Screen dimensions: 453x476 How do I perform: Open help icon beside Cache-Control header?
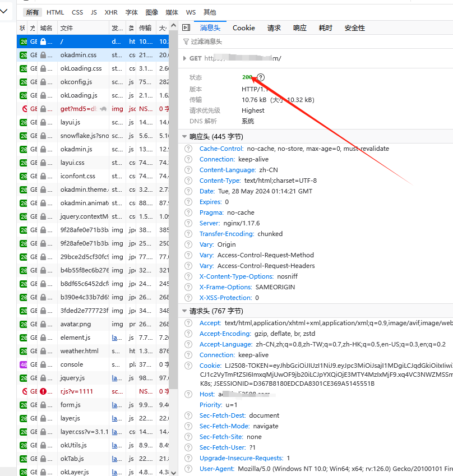[x=188, y=149]
